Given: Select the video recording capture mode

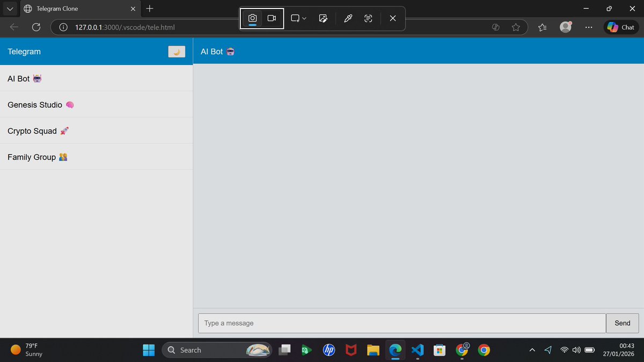Looking at the screenshot, I should (272, 18).
